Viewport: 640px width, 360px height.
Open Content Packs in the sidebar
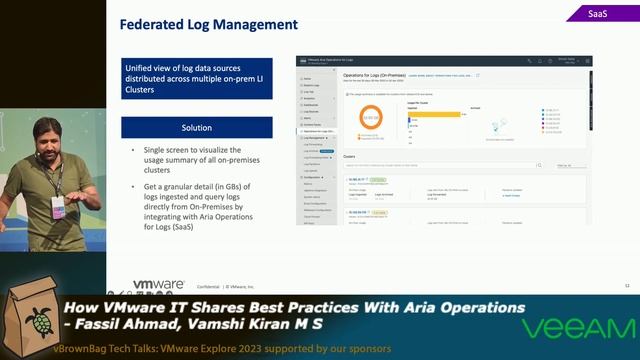click(312, 124)
